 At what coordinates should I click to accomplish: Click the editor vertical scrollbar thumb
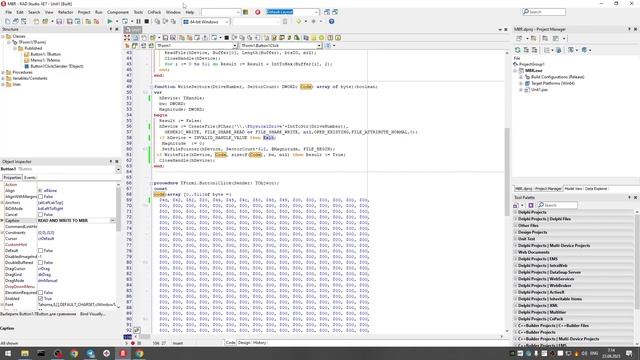point(507,171)
